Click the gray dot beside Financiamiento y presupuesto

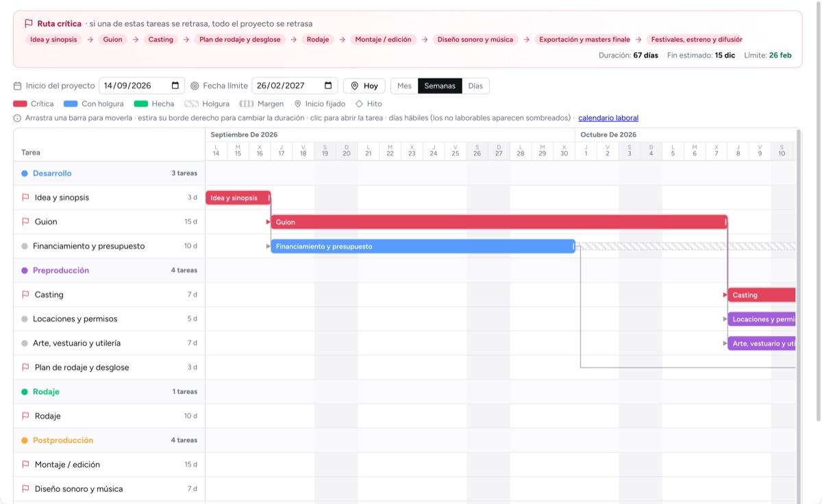coord(25,247)
